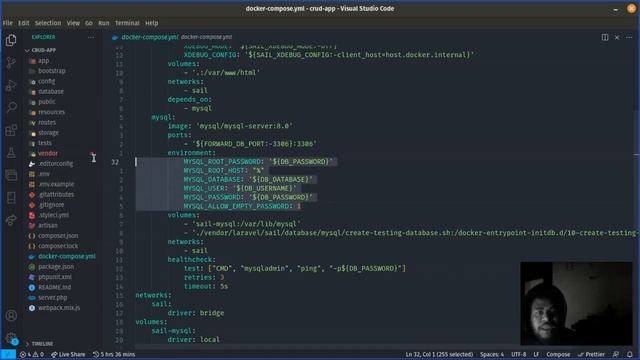
Task: Go to line via Ln 32, Col 1
Action: 439,354
